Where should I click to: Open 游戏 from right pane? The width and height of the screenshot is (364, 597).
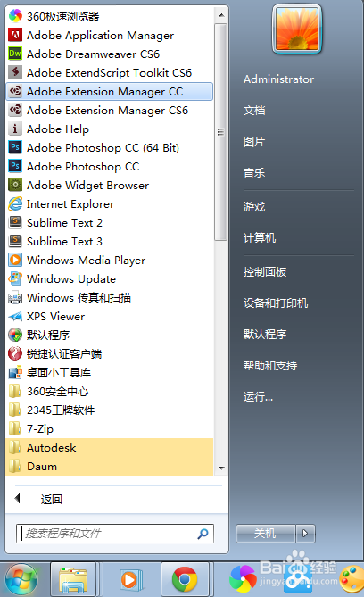(x=254, y=207)
